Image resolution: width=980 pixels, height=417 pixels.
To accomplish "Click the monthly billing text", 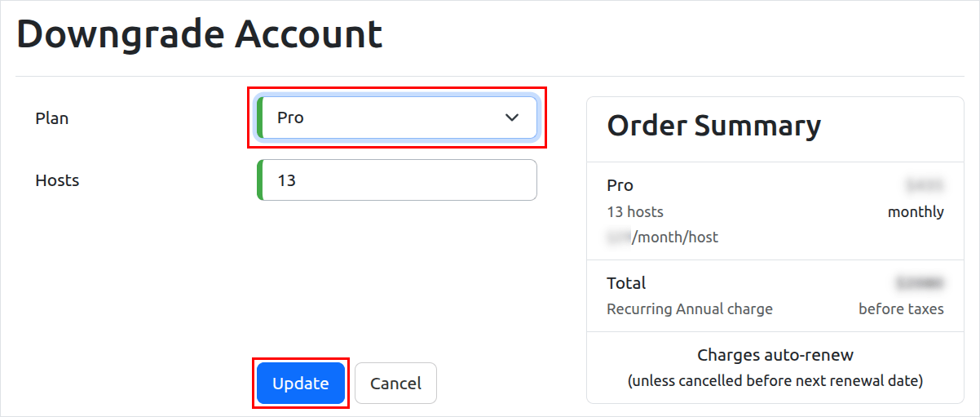I will [916, 212].
